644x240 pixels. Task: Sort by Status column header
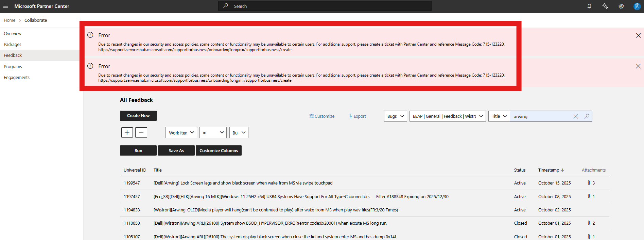tap(520, 170)
